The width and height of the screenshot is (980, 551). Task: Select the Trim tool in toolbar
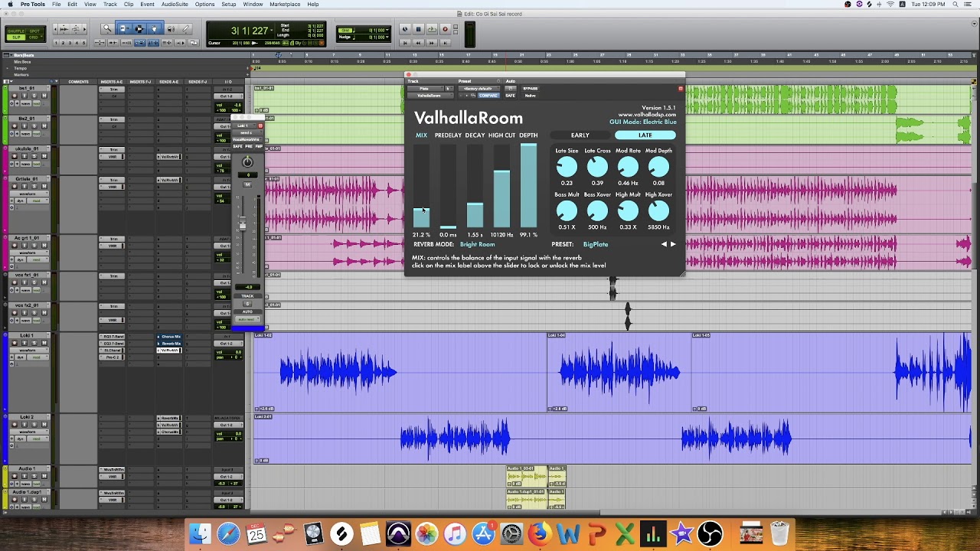[x=123, y=29]
